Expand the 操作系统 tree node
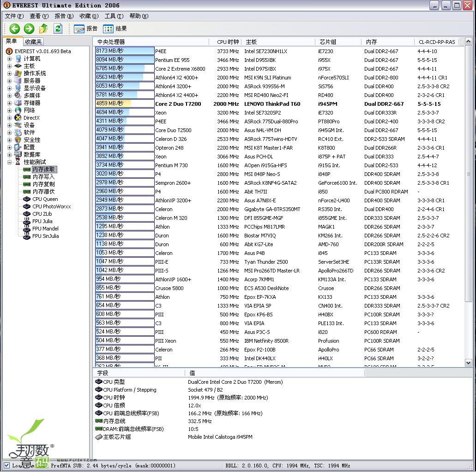Viewport: 476px width, 472px height. pos(9,73)
